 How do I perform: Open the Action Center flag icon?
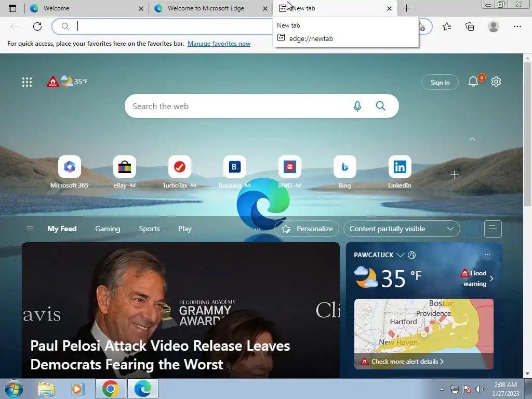(x=467, y=389)
